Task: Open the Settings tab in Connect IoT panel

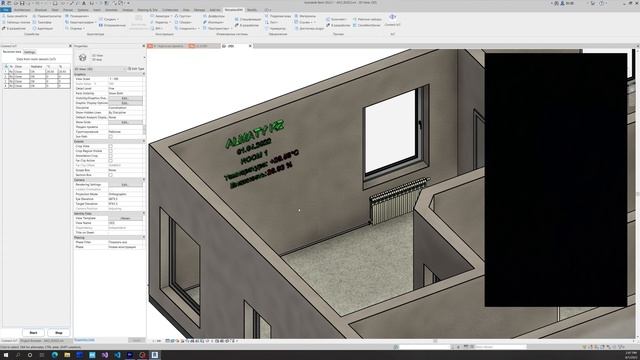Action: (29, 52)
